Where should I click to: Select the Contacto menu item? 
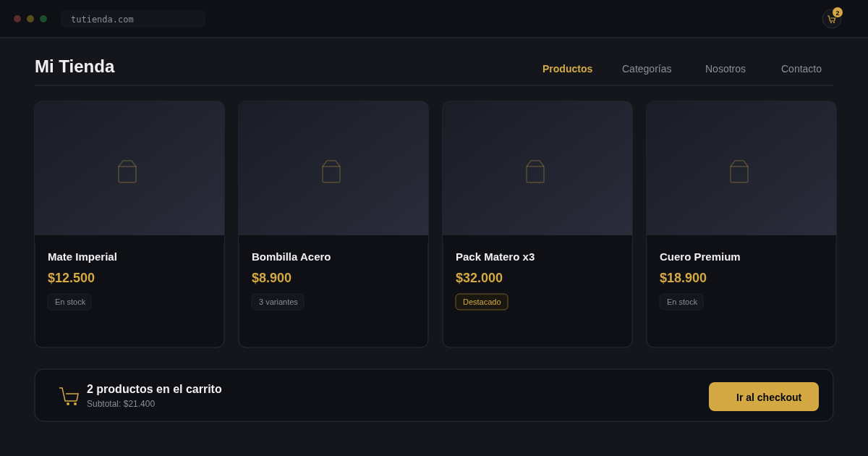coord(801,69)
